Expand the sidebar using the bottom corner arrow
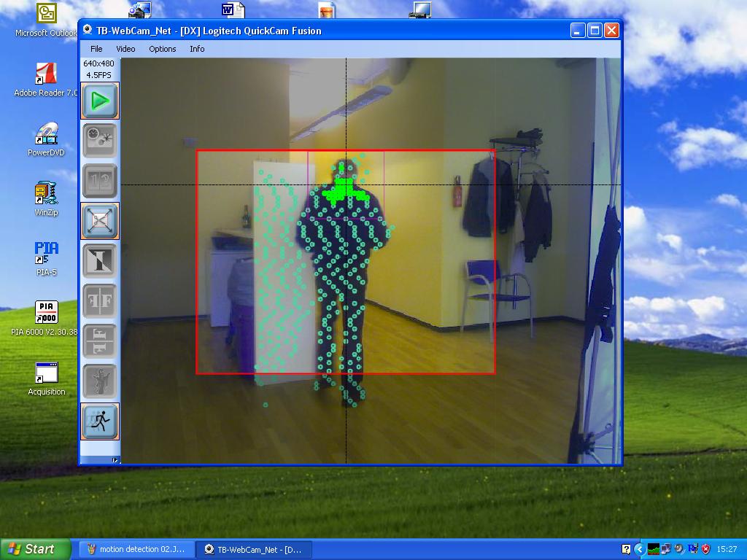 coord(115,460)
